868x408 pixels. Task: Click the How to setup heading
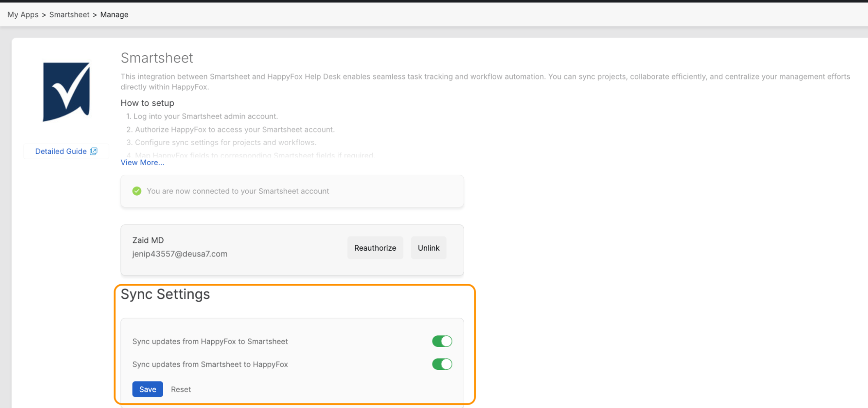(147, 103)
